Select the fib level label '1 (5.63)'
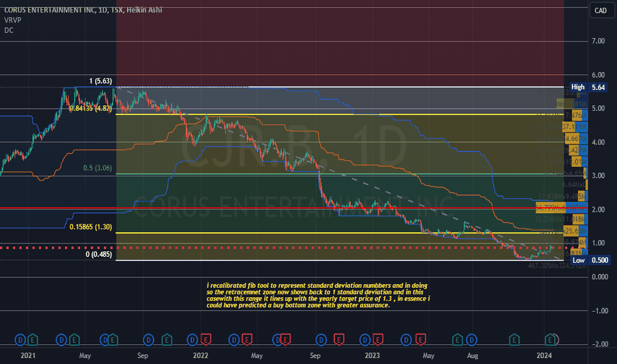Image resolution: width=617 pixels, height=364 pixels. [x=101, y=81]
